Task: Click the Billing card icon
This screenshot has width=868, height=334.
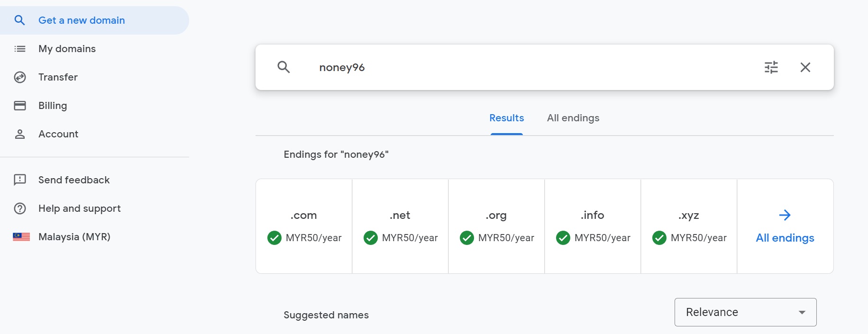Action: [x=20, y=106]
